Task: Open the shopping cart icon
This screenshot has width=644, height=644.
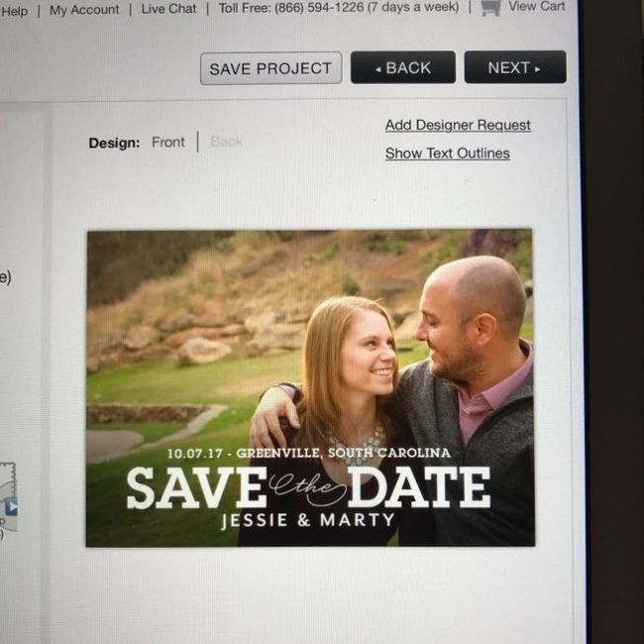Action: [x=490, y=8]
